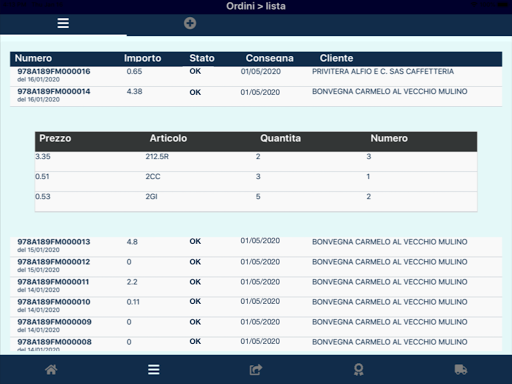Viewport: 512px width, 384px height.
Task: Open the list tab in top bar
Action: (x=63, y=23)
